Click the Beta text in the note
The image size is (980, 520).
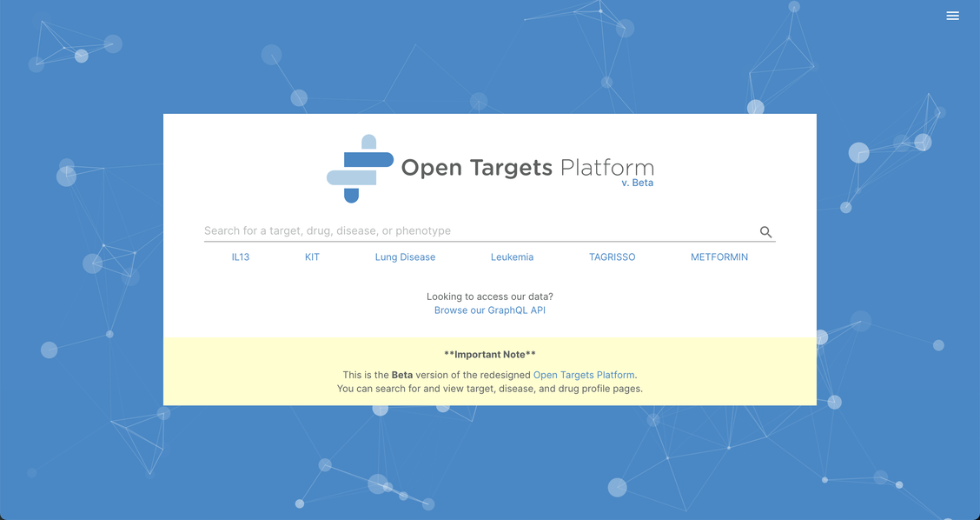[402, 374]
